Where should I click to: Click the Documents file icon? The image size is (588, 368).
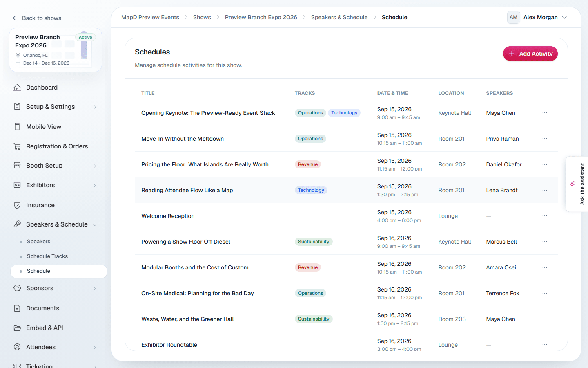coord(17,308)
